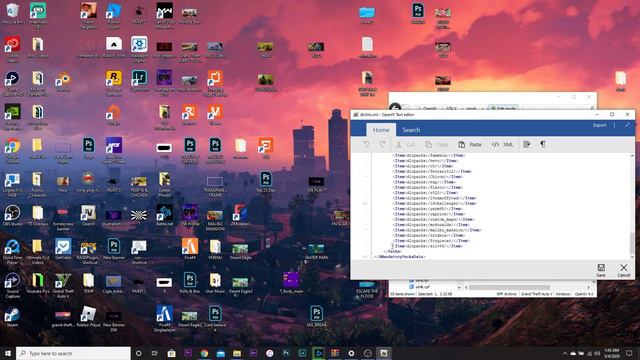Open notification center from taskbar
This screenshot has height=360, width=640.
click(x=629, y=353)
